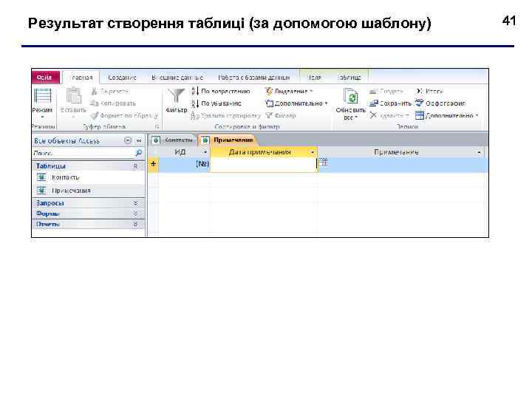Open Работа с базами данных tab

click(253, 78)
